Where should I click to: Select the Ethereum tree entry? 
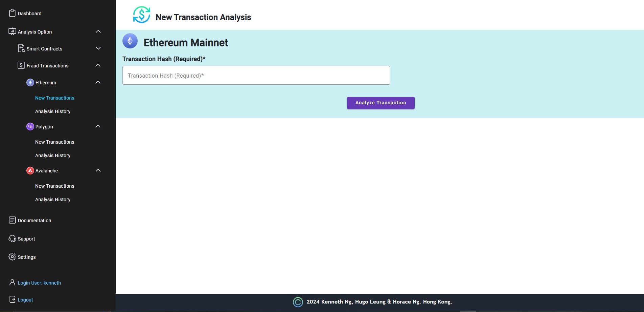pos(46,83)
